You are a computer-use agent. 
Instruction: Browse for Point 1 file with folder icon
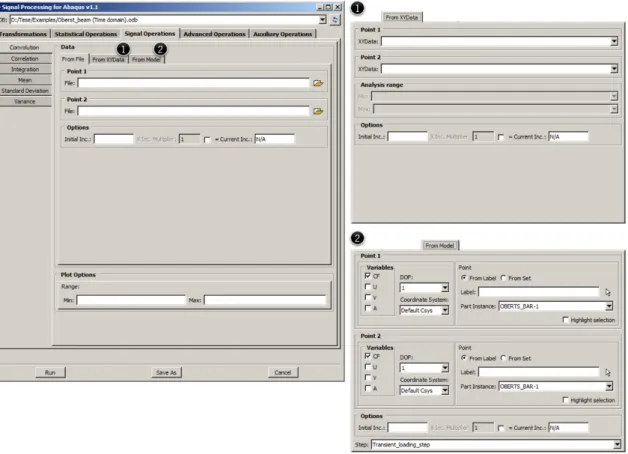pyautogui.click(x=318, y=83)
